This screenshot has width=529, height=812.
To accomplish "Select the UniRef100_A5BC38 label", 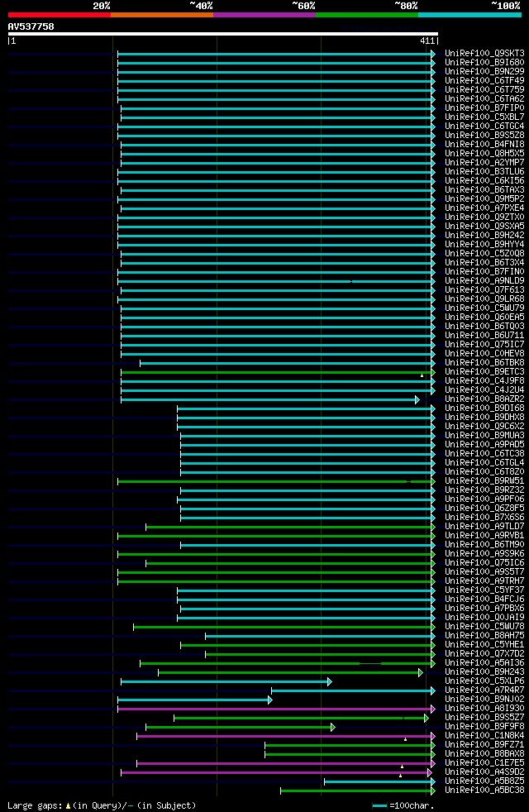I will click(x=484, y=791).
